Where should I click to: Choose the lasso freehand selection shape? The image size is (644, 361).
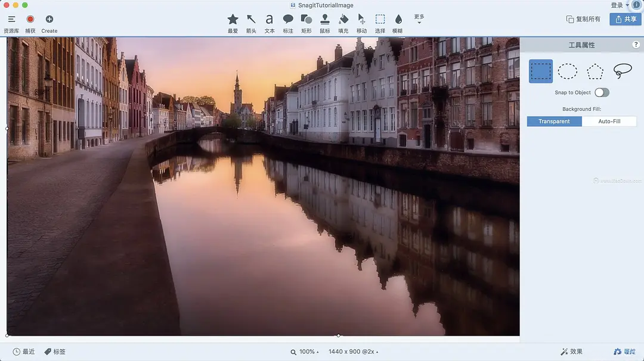[623, 71]
